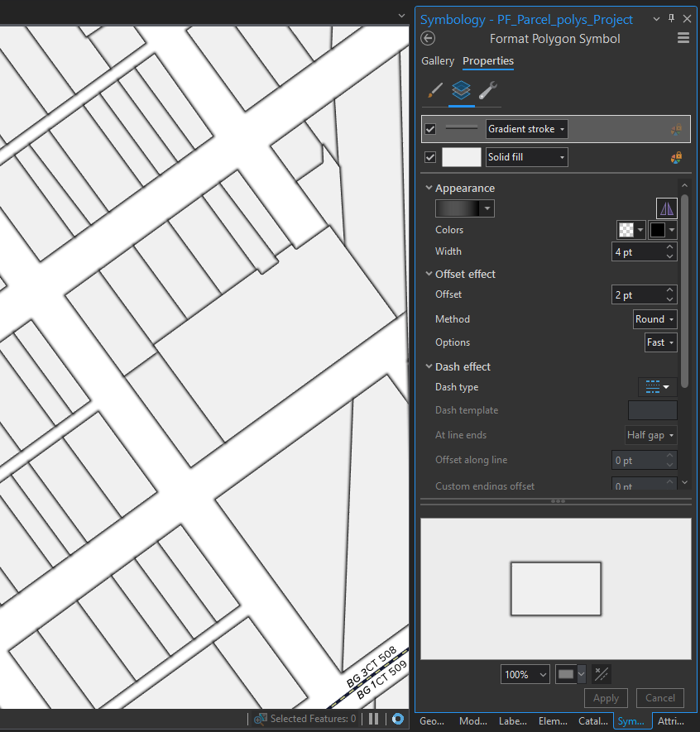Click the back arrow in Symbology pane
700x732 pixels.
pyautogui.click(x=427, y=38)
